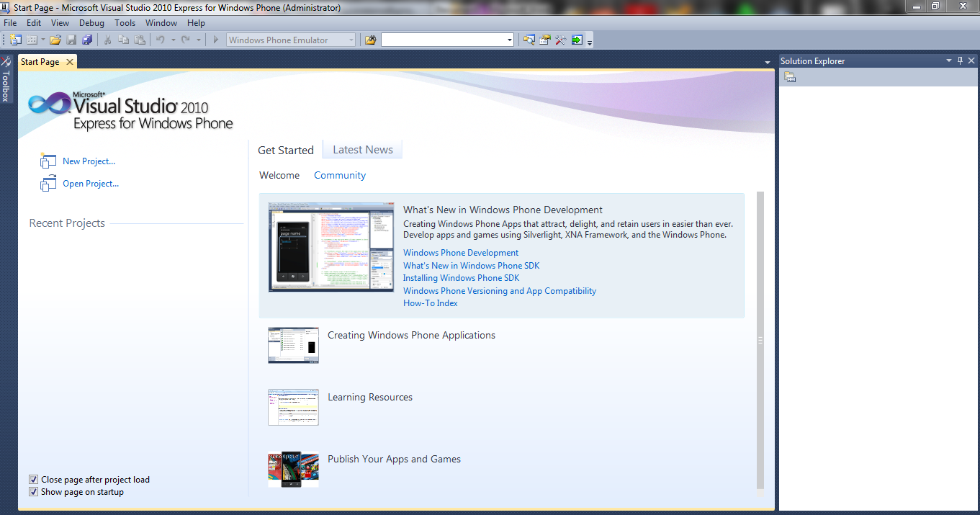Screen dimensions: 980x515
Task: Uncheck Show page on startup
Action: [x=33, y=492]
